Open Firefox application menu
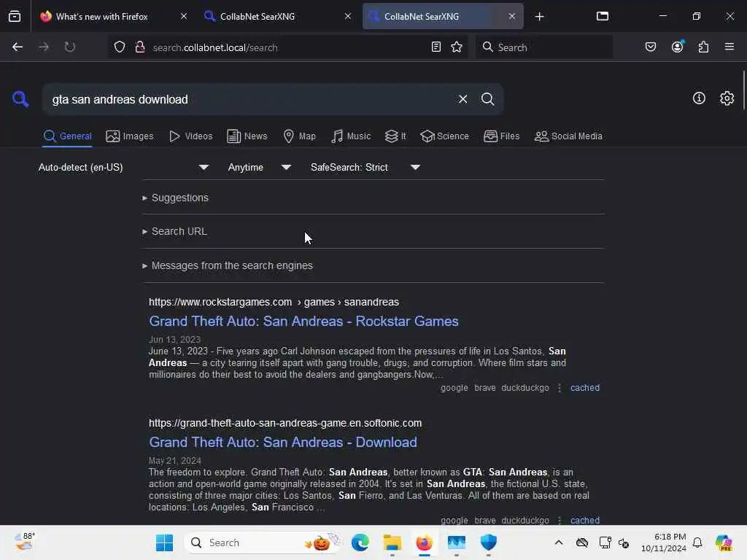Screen dimensions: 747x560 (729, 47)
